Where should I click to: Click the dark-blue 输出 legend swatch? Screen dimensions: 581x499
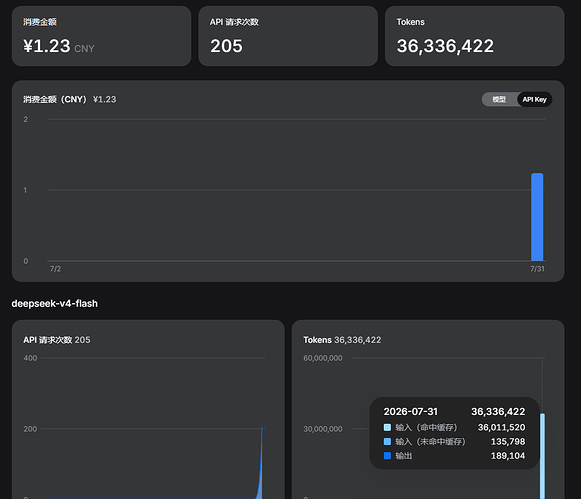click(x=387, y=456)
